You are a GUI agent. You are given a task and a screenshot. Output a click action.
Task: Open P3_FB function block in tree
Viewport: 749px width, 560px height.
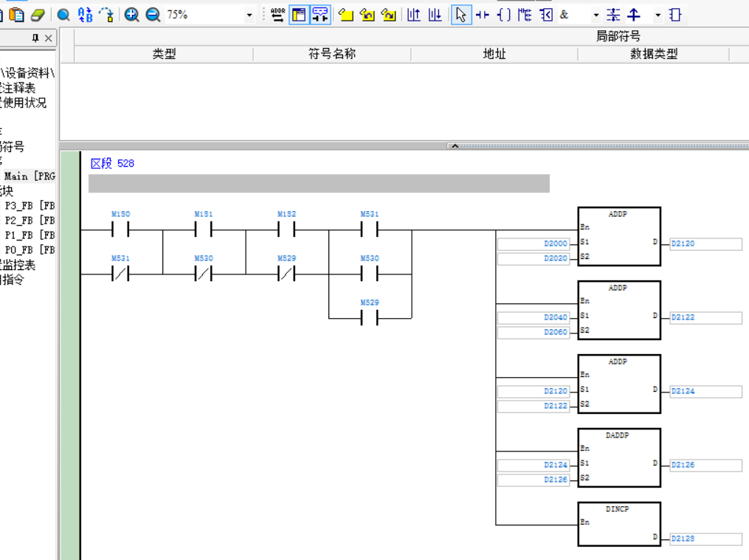click(x=30, y=206)
